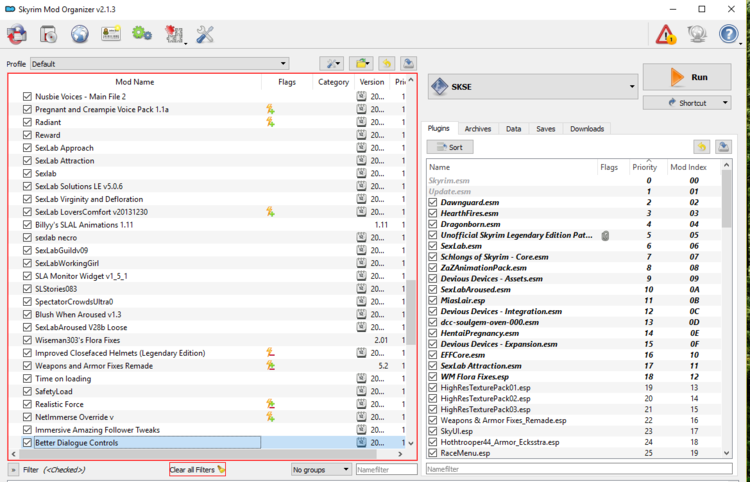
Task: Uncheck HighResTexturePack01.esp
Action: tap(433, 388)
